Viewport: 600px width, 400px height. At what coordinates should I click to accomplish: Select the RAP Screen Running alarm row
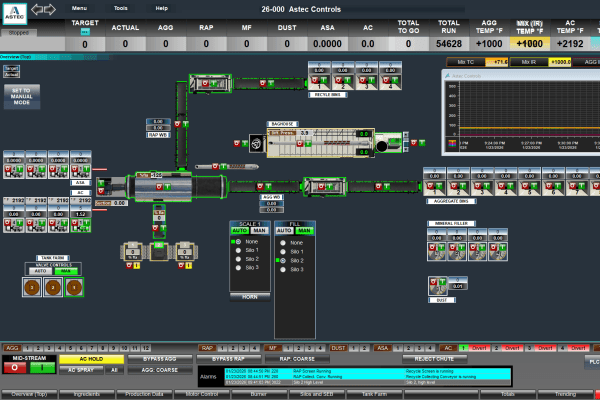tap(368, 371)
